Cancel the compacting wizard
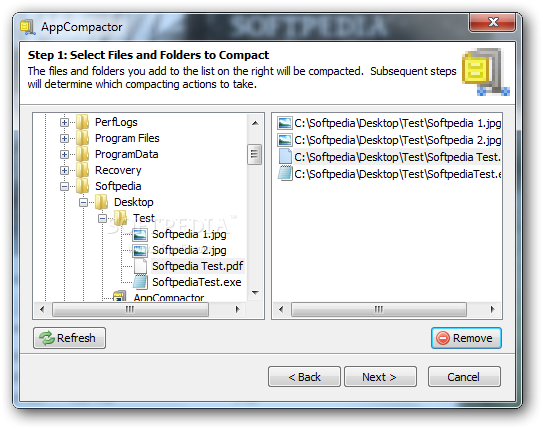543x429 pixels. 464,377
